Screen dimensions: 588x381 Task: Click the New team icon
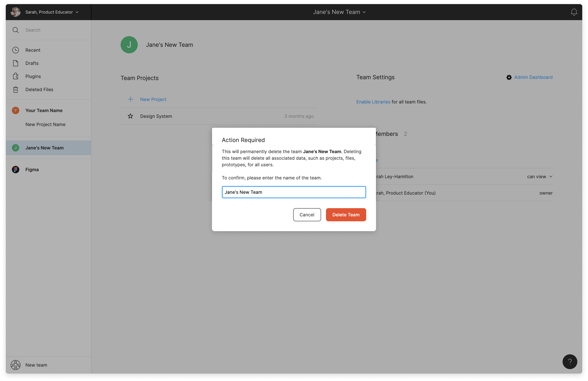point(16,365)
